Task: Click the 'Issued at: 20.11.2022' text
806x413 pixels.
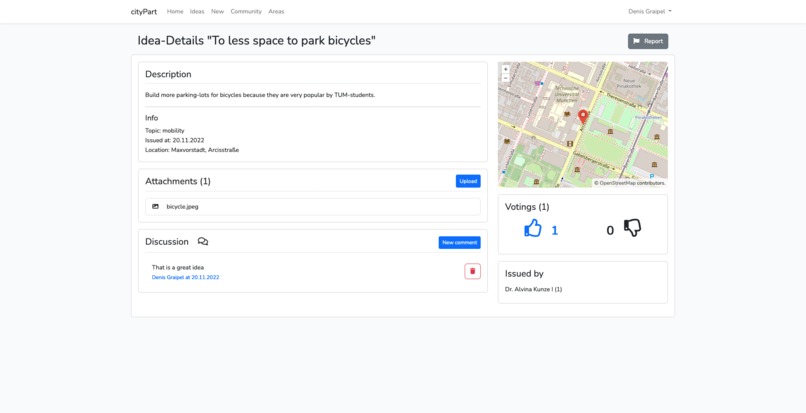Action: tap(175, 140)
